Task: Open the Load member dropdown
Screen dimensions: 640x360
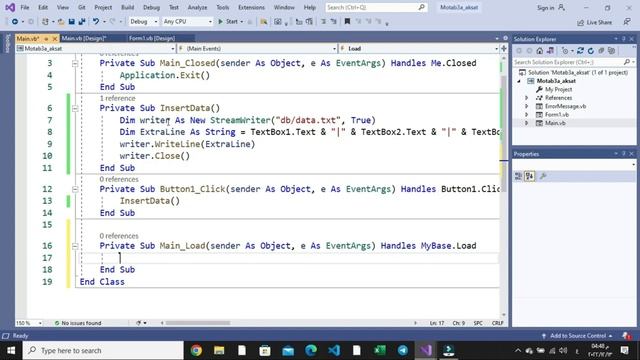Action: tap(419, 49)
